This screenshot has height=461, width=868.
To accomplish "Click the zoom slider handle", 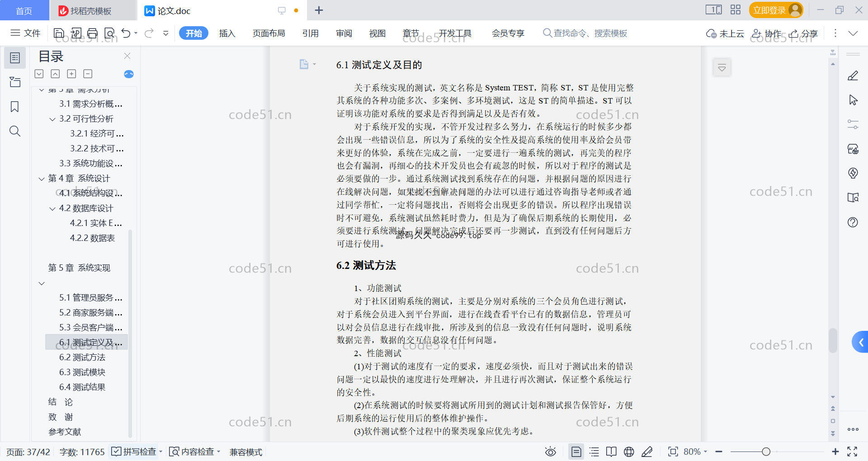I will coord(766,452).
